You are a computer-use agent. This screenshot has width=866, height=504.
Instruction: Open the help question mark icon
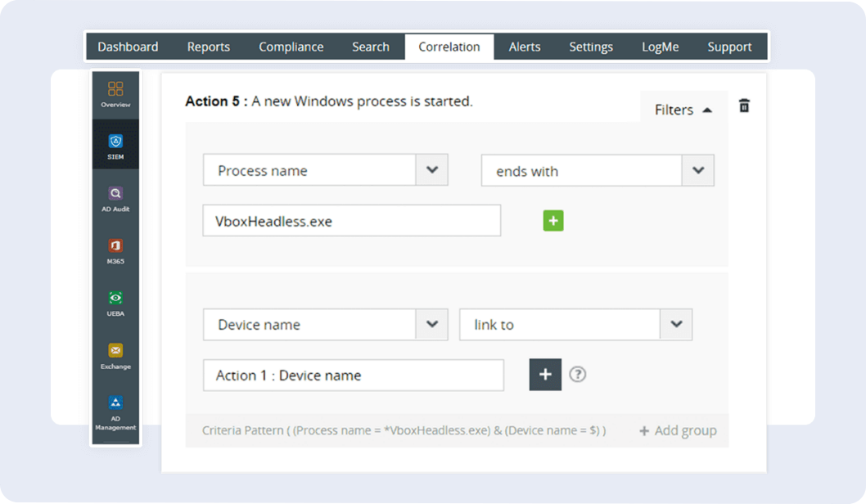tap(578, 375)
